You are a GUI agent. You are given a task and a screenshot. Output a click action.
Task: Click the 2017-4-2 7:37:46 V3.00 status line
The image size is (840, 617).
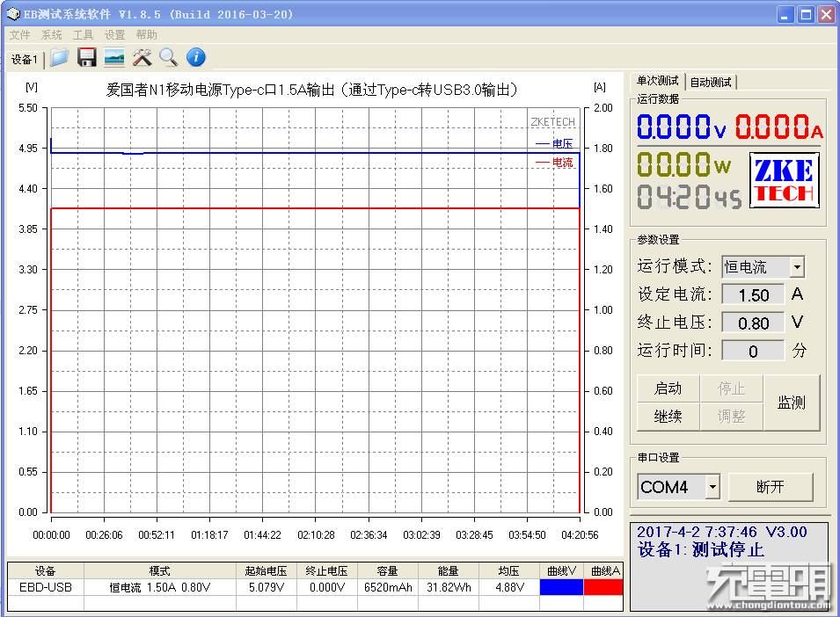click(x=722, y=532)
